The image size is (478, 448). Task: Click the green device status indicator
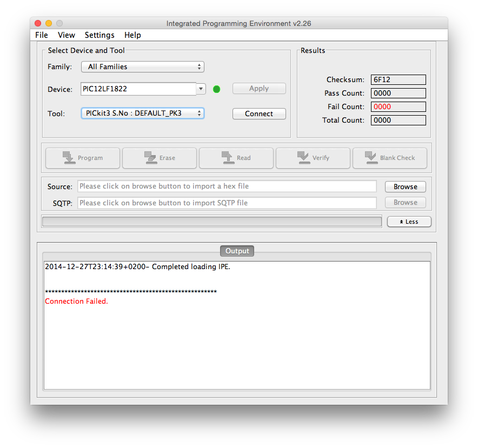(x=217, y=89)
